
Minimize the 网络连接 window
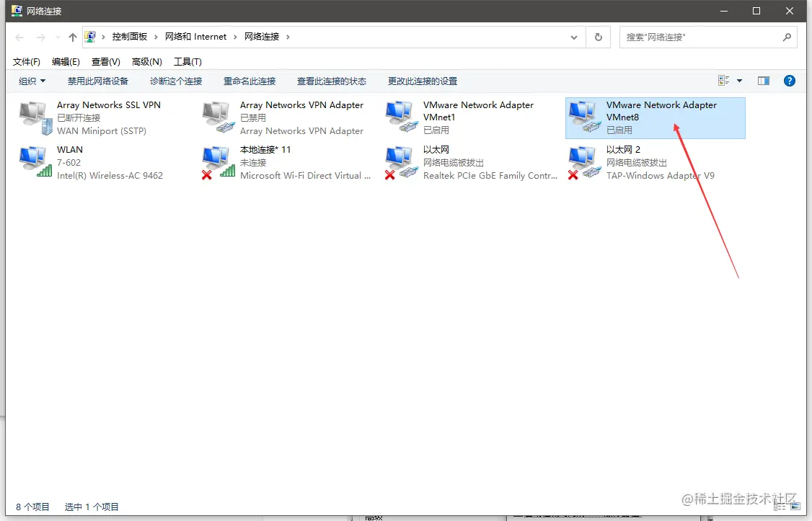pos(724,11)
